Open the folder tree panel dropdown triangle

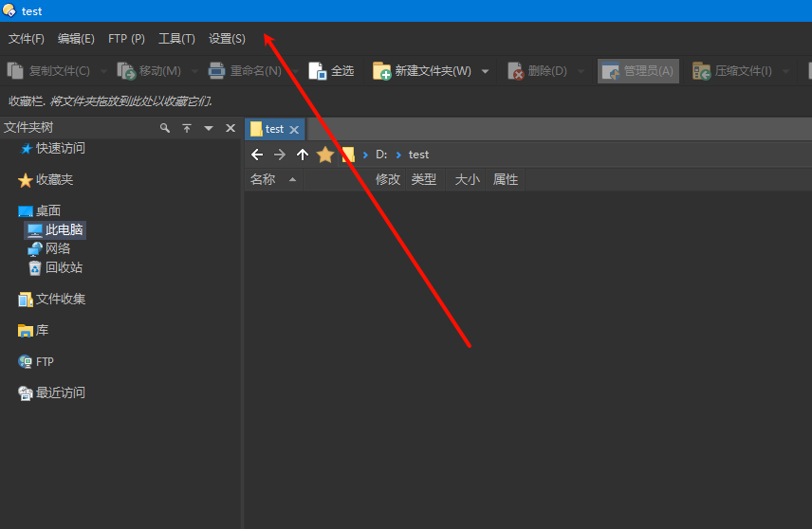click(x=209, y=128)
